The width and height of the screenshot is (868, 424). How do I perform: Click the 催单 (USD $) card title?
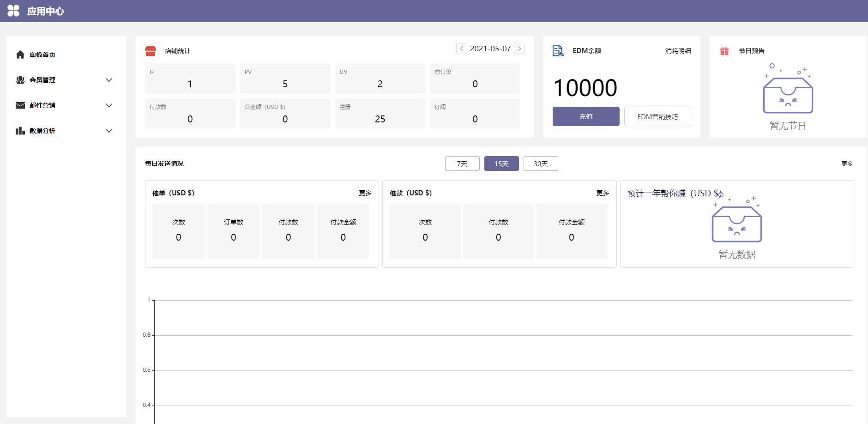[174, 193]
